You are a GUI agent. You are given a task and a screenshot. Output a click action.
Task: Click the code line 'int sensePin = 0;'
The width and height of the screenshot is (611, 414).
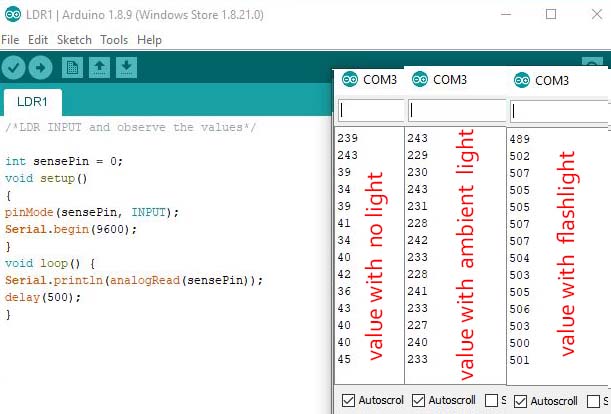click(64, 161)
